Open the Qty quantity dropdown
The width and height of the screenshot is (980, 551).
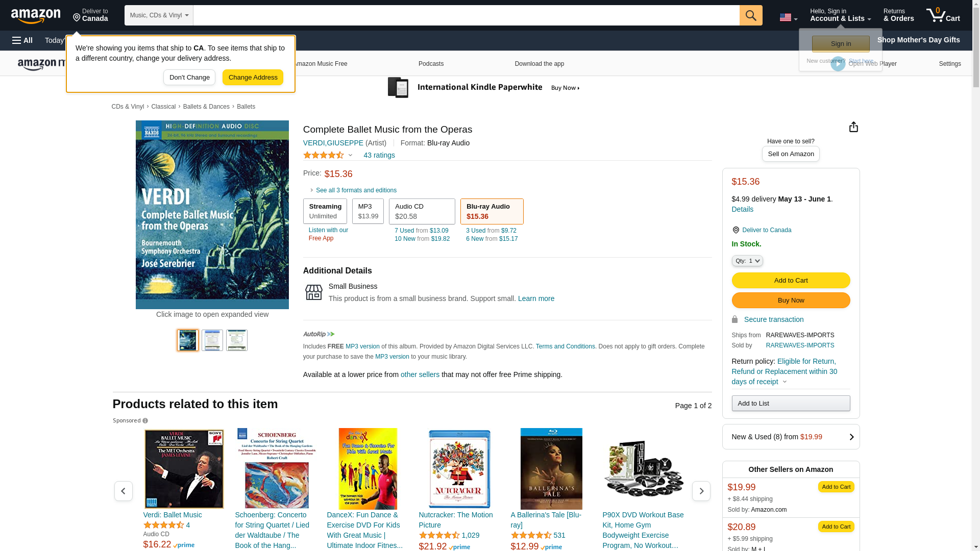point(747,261)
